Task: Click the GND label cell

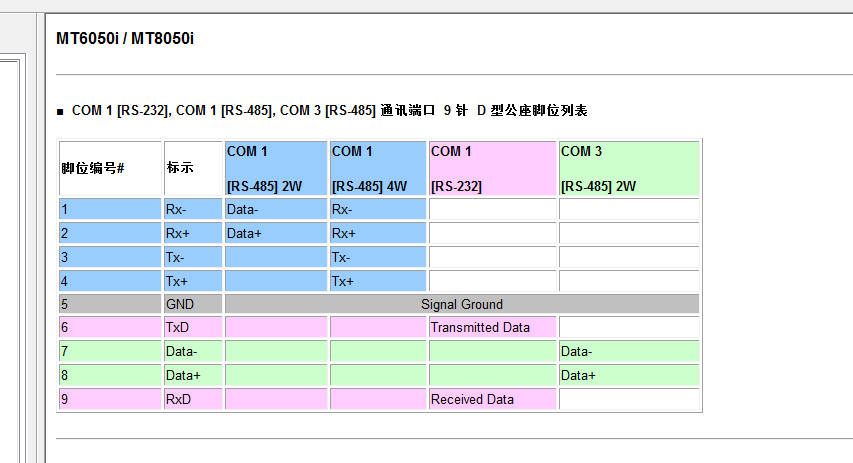Action: [192, 304]
